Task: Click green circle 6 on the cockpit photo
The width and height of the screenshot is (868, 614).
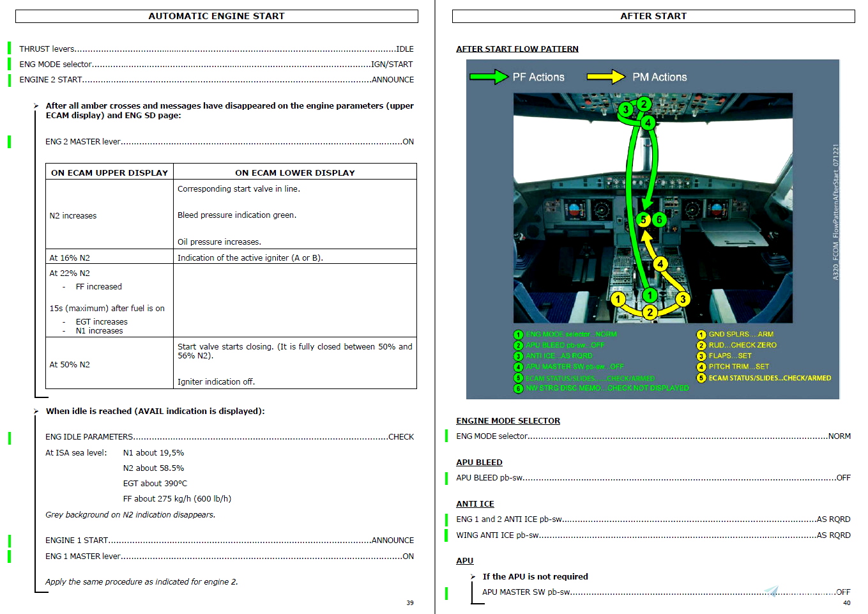Action: tap(659, 220)
